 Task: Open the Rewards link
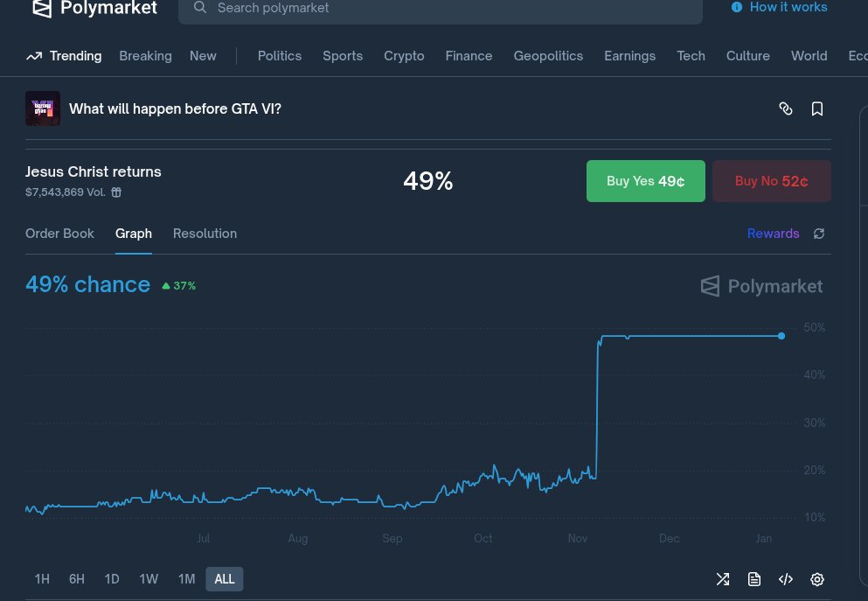773,234
